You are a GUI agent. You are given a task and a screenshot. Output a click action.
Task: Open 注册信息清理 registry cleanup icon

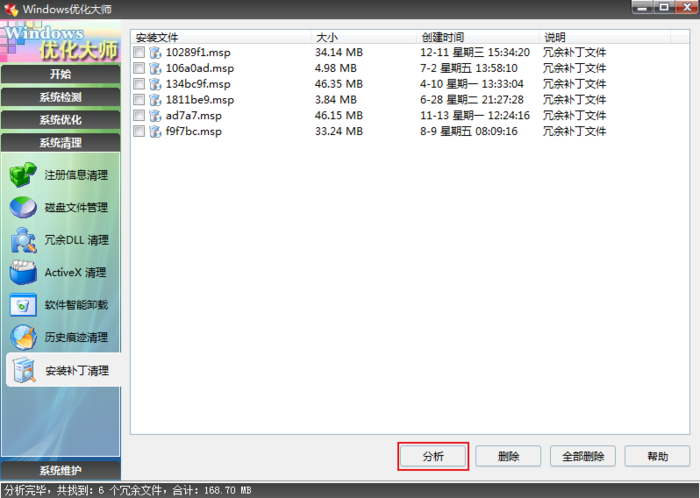pyautogui.click(x=23, y=175)
